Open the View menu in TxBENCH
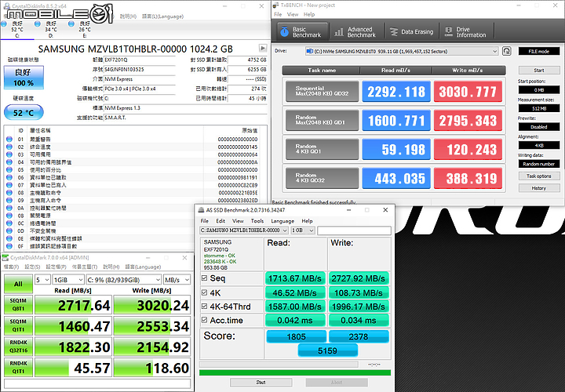 [x=293, y=14]
